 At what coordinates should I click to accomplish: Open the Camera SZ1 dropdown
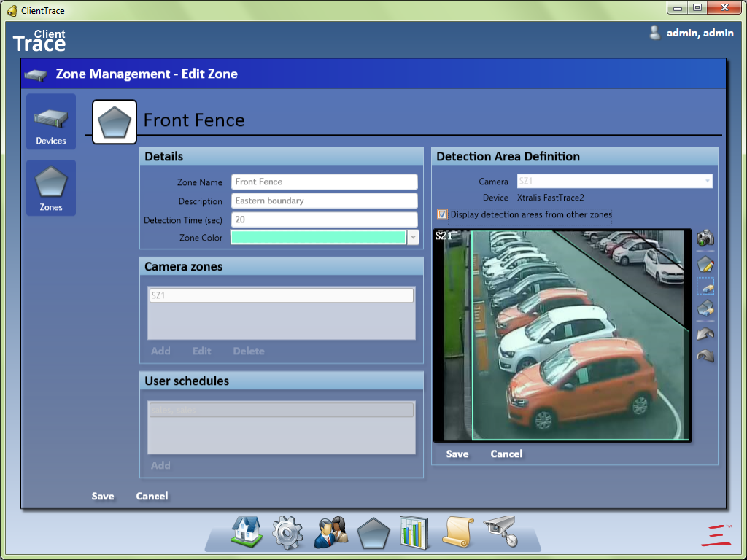click(x=614, y=182)
